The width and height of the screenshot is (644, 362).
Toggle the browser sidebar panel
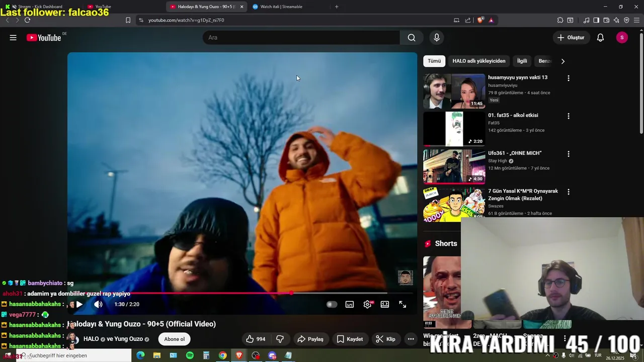(x=596, y=20)
